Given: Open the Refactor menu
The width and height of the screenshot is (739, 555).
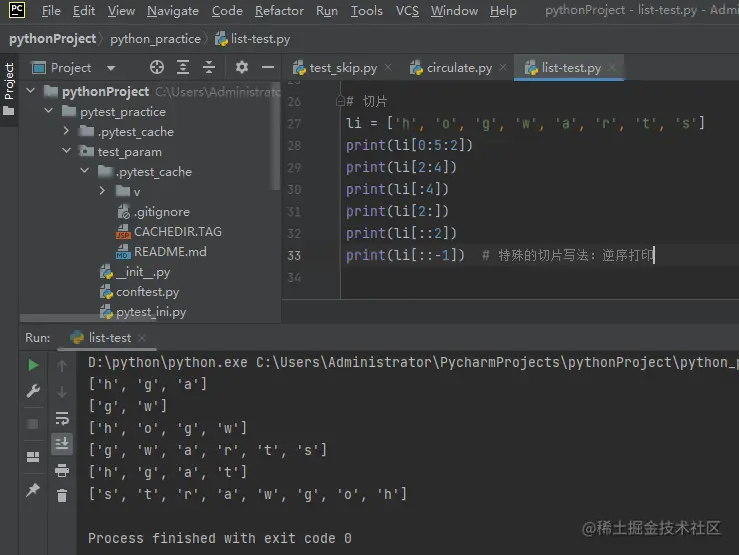Looking at the screenshot, I should tap(279, 10).
